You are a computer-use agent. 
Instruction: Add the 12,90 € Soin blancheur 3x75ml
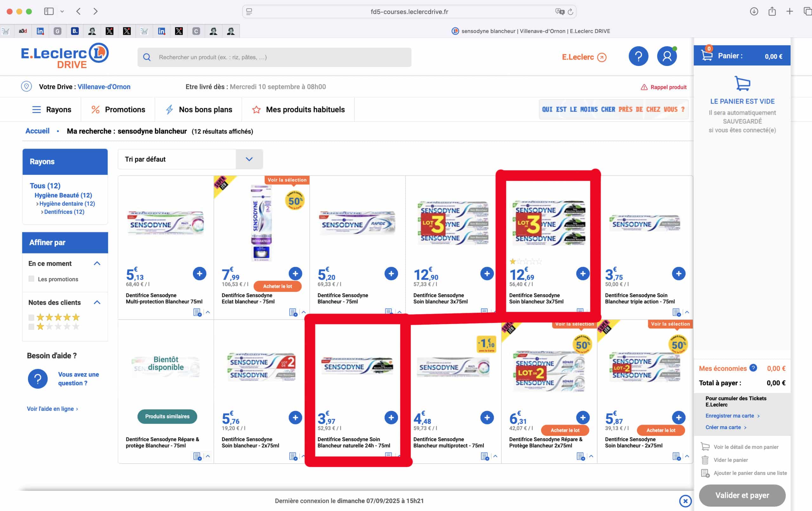[x=487, y=273]
